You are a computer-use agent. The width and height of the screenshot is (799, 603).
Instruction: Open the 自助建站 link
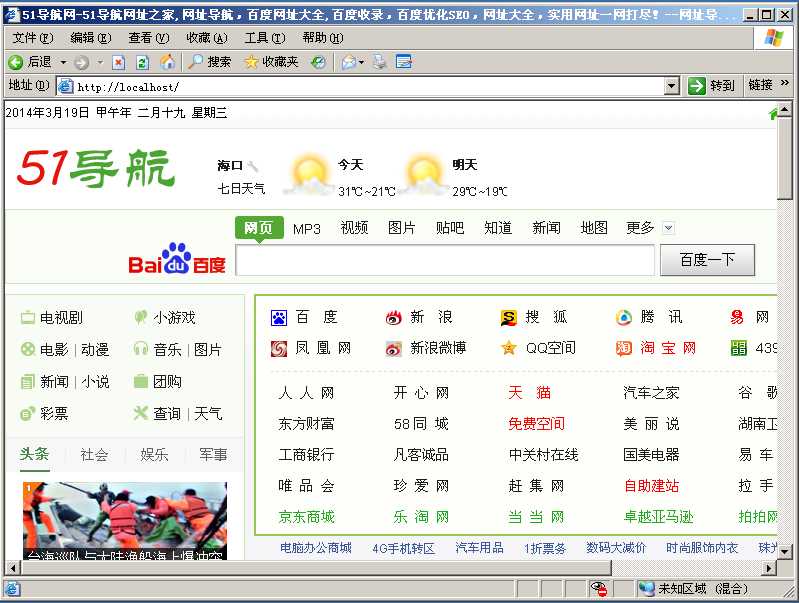click(x=652, y=486)
